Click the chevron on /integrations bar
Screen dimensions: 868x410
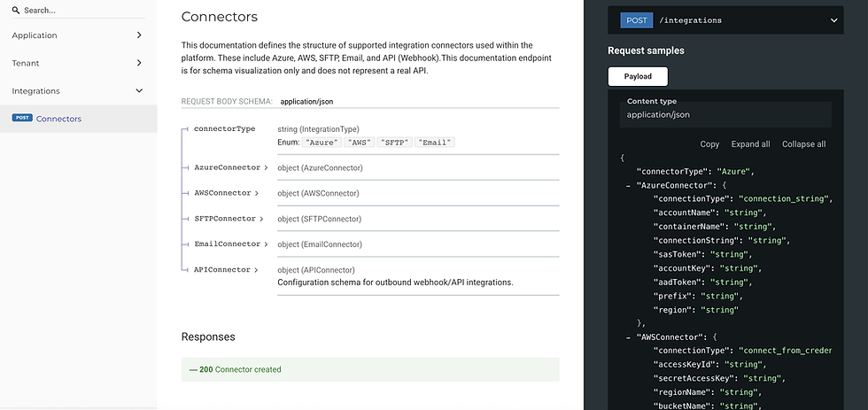tap(833, 20)
